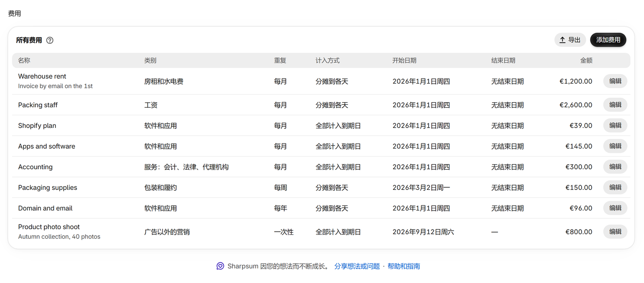
Task: Click the help icon beside 所有费用
Action: 50,40
